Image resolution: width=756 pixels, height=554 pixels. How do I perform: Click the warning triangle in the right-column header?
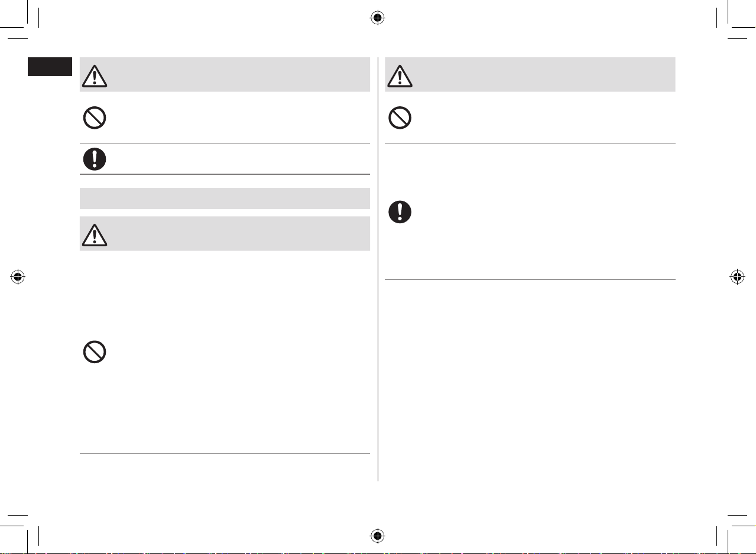(x=400, y=75)
